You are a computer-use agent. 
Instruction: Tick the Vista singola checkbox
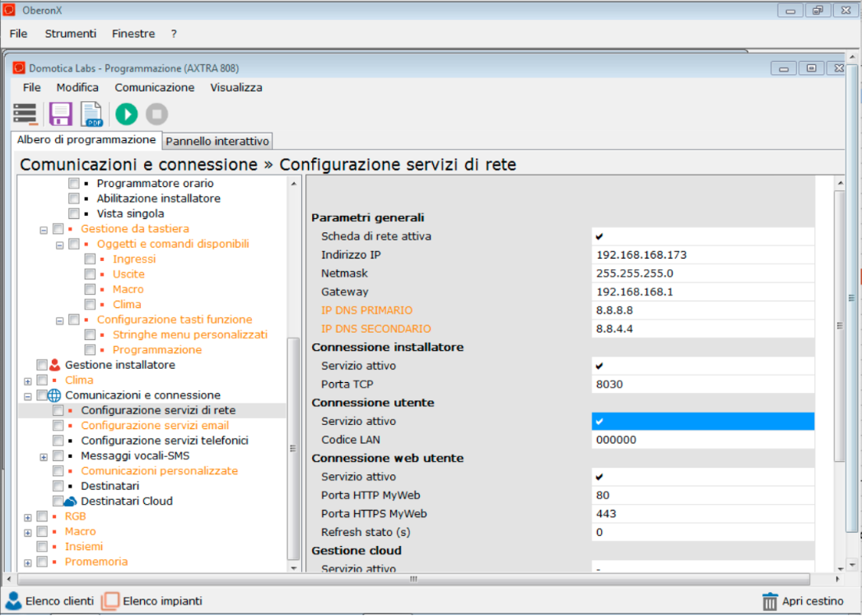(x=73, y=213)
